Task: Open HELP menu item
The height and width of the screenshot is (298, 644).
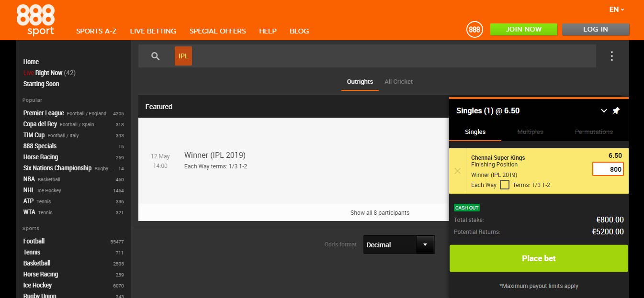Action: [268, 31]
